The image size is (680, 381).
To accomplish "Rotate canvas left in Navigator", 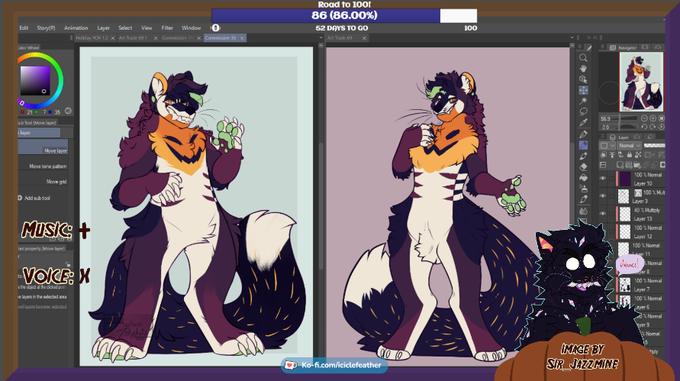I will 644,127.
